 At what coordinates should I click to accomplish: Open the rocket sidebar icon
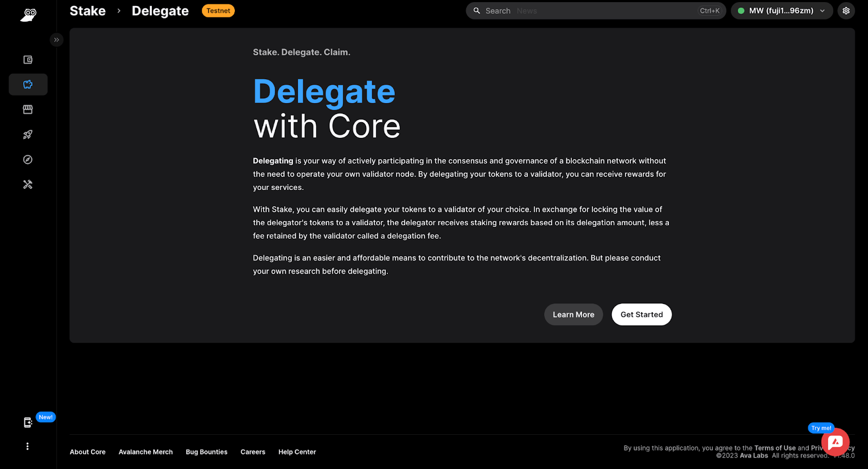click(28, 135)
